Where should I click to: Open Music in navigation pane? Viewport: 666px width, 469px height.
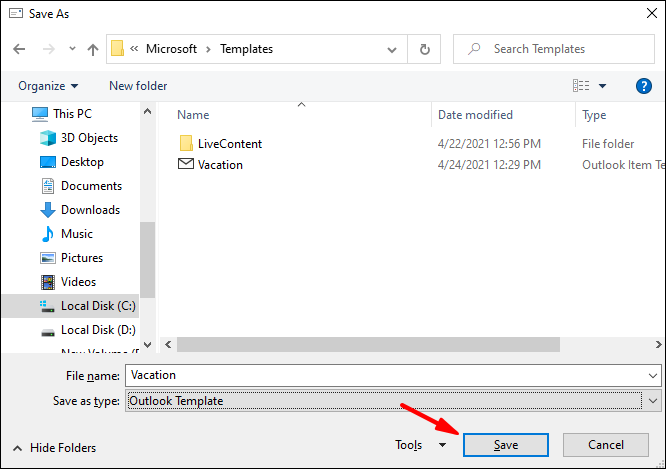coord(77,234)
